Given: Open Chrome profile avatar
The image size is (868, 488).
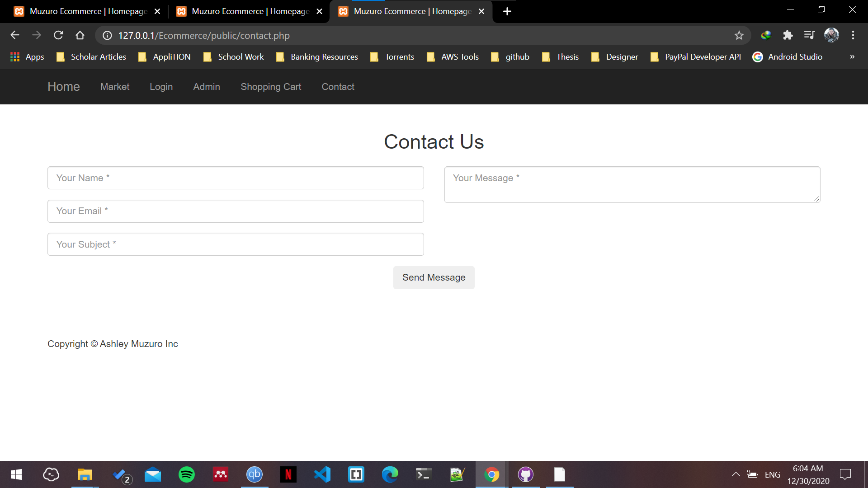Looking at the screenshot, I should (x=831, y=35).
